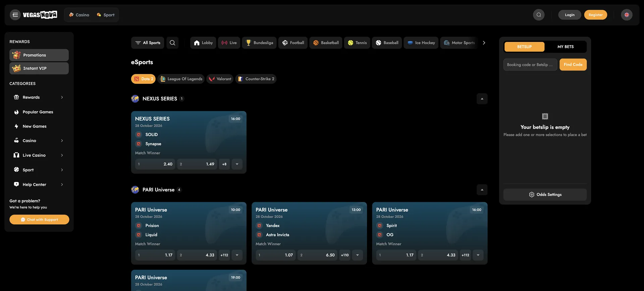This screenshot has width=644, height=291.
Task: Select Baseball in the sports bar
Action: click(x=387, y=43)
